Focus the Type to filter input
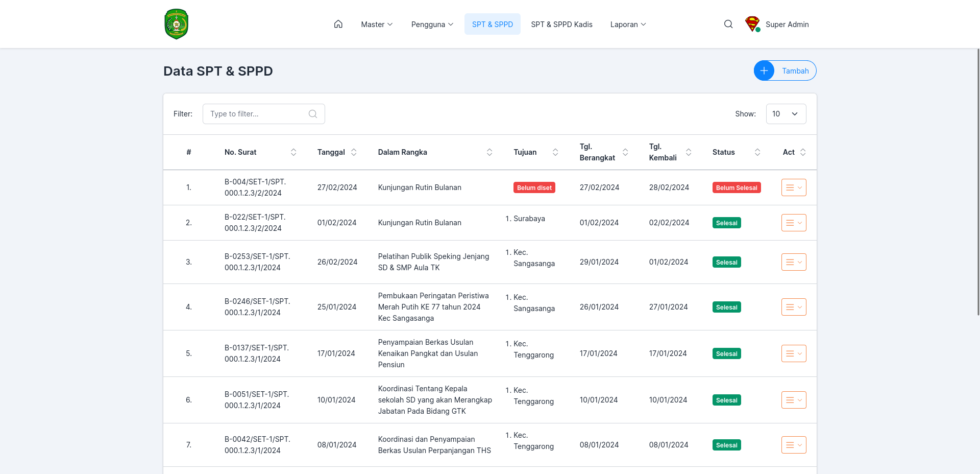 264,114
